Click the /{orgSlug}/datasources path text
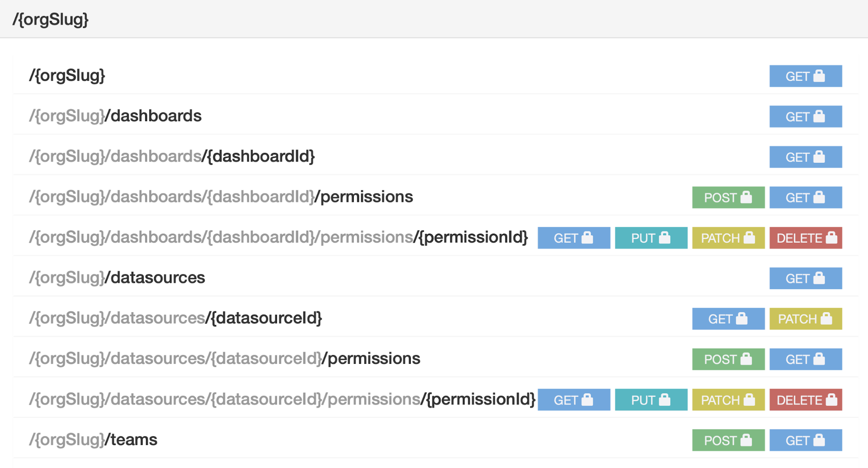Screen dimensions: 868x468 (x=117, y=277)
